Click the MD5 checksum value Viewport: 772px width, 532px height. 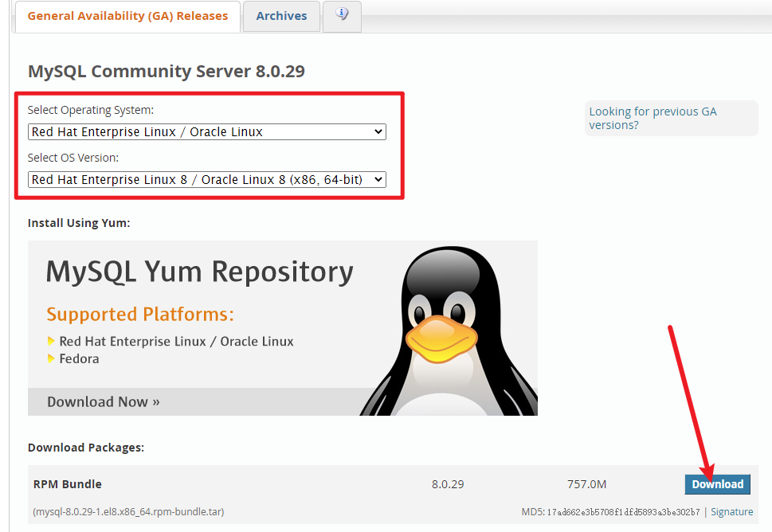coord(623,512)
